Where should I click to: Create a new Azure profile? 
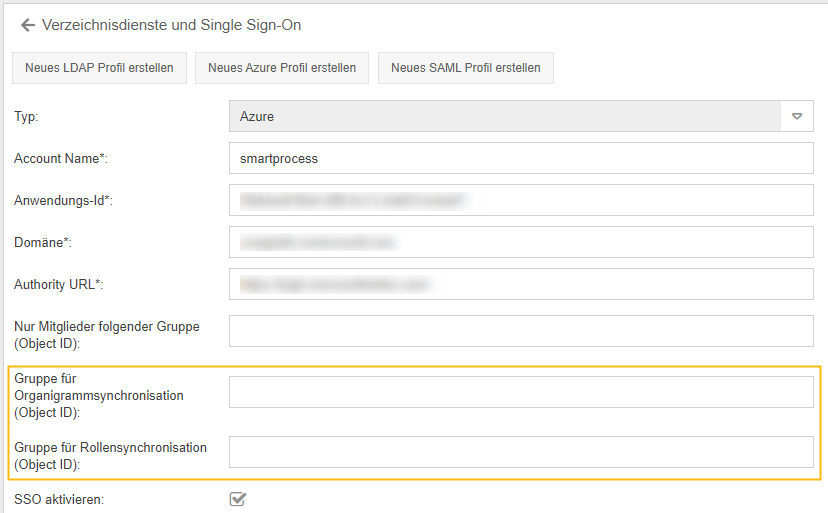coord(282,68)
